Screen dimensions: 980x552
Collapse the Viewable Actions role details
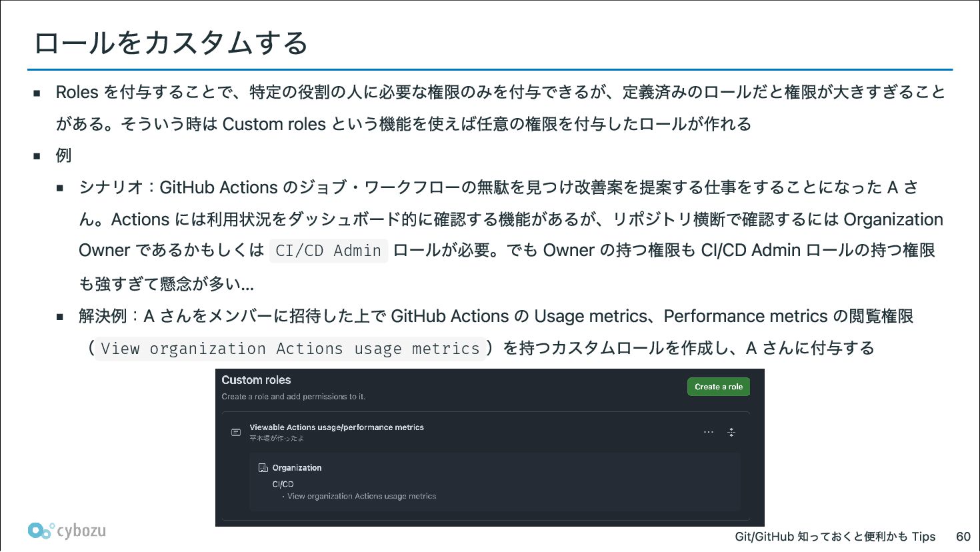731,432
